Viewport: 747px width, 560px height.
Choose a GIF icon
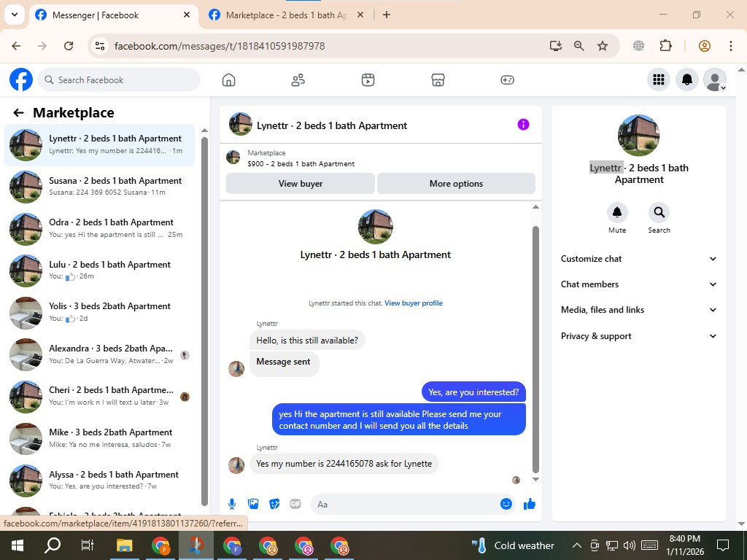tap(295, 504)
